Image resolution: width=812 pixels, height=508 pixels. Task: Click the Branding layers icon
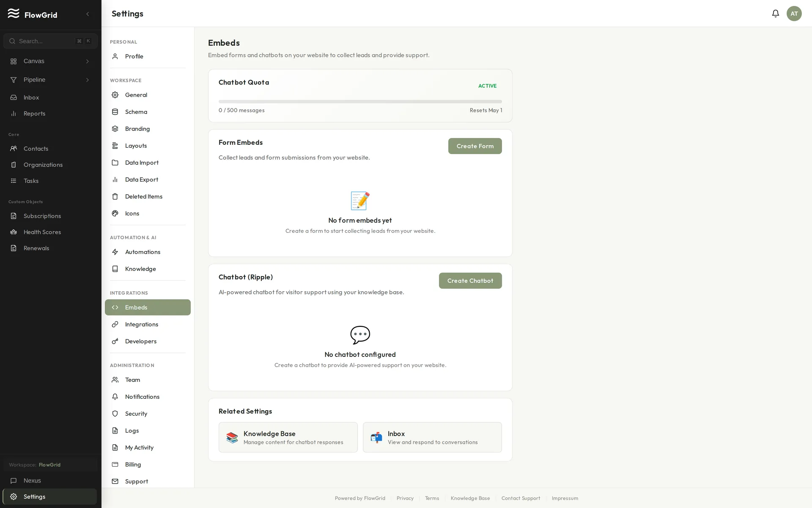point(115,129)
